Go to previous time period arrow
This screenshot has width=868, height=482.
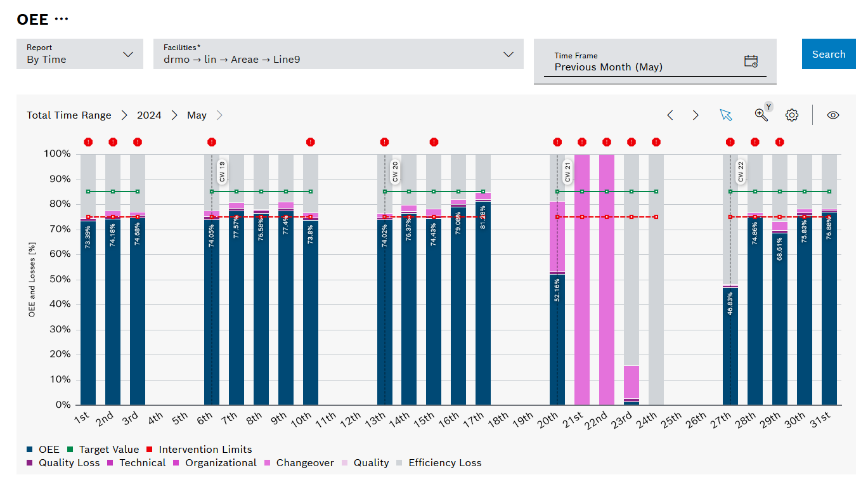tap(670, 115)
